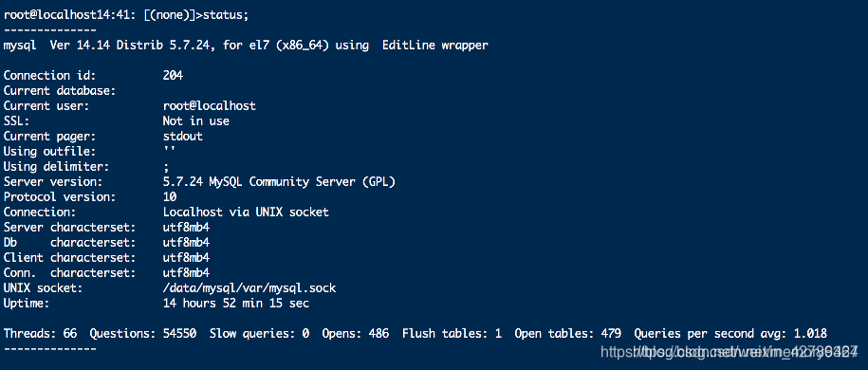
Task: Click the Slow queries: 0 statistic
Action: point(259,333)
